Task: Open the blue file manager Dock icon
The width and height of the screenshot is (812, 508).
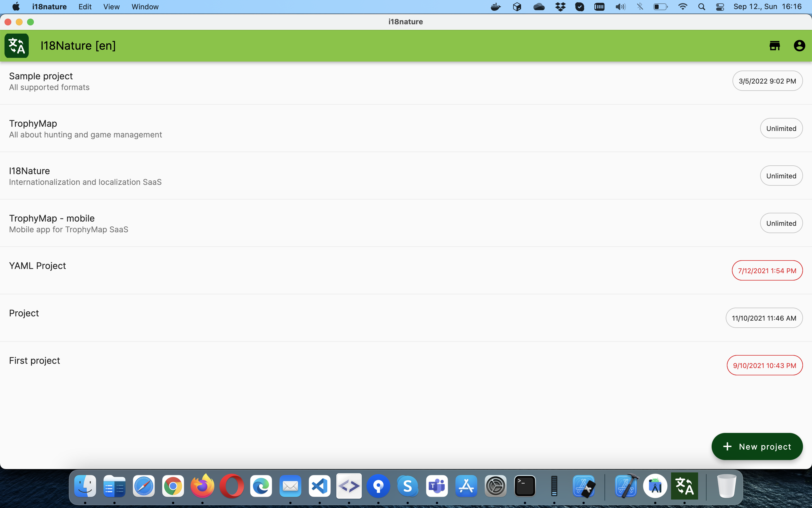Action: (114, 486)
